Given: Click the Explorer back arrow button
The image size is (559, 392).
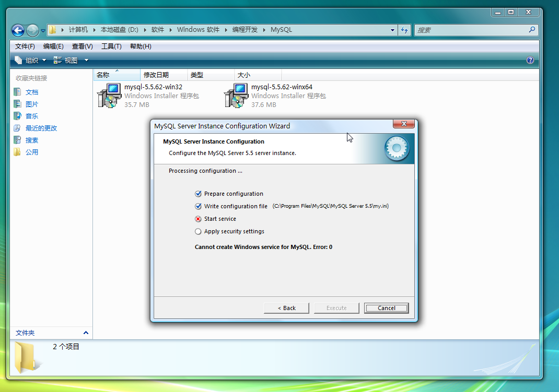Looking at the screenshot, I should click(x=18, y=30).
